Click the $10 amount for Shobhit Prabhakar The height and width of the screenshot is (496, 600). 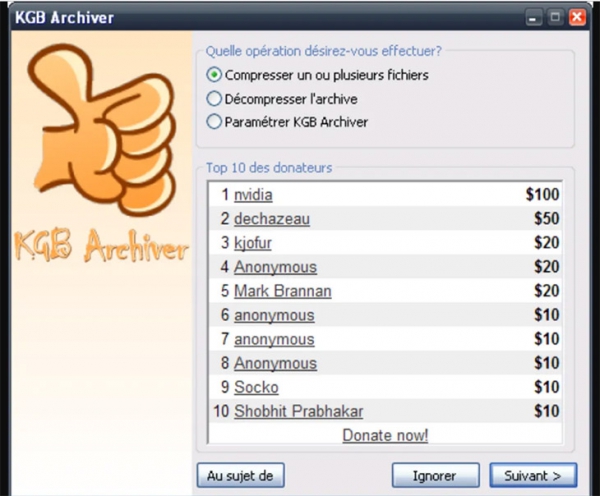coord(547,411)
